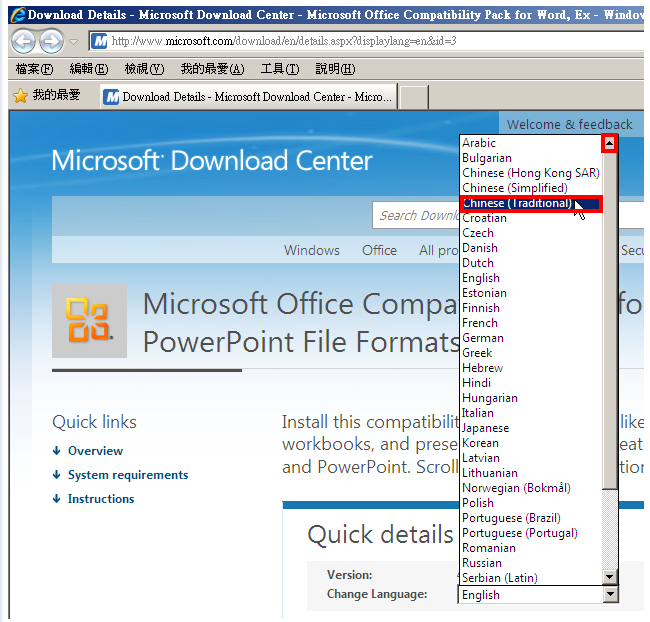Jump to the Instructions quick link
The image size is (650, 622).
point(101,499)
